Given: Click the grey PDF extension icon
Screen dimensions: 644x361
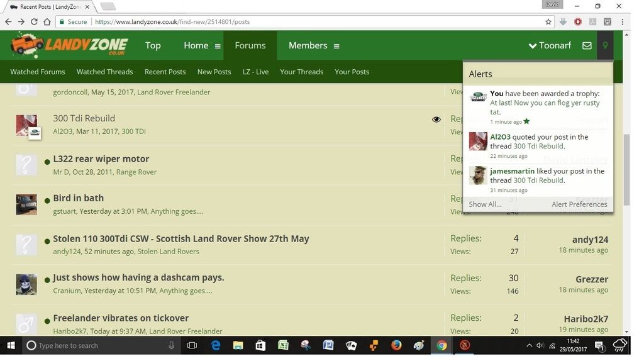Looking at the screenshot, I should coord(592,22).
